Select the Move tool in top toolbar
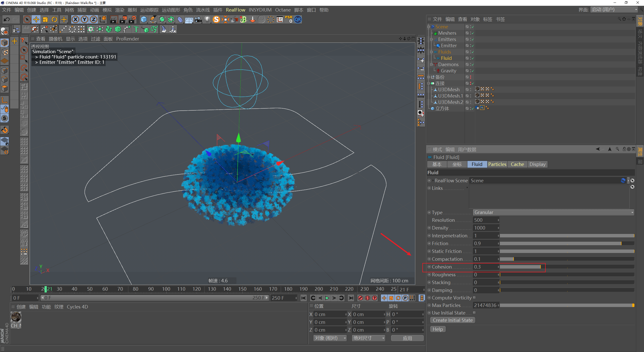 (x=36, y=19)
